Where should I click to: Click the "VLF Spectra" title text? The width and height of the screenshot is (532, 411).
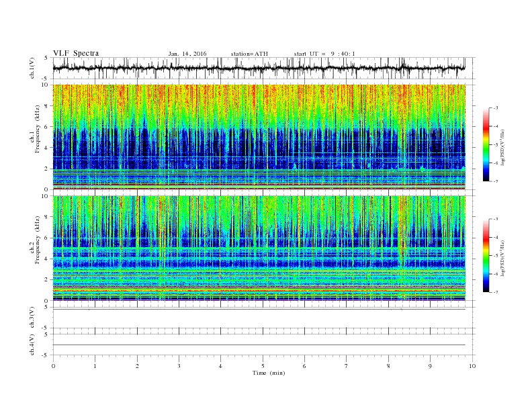coord(76,53)
